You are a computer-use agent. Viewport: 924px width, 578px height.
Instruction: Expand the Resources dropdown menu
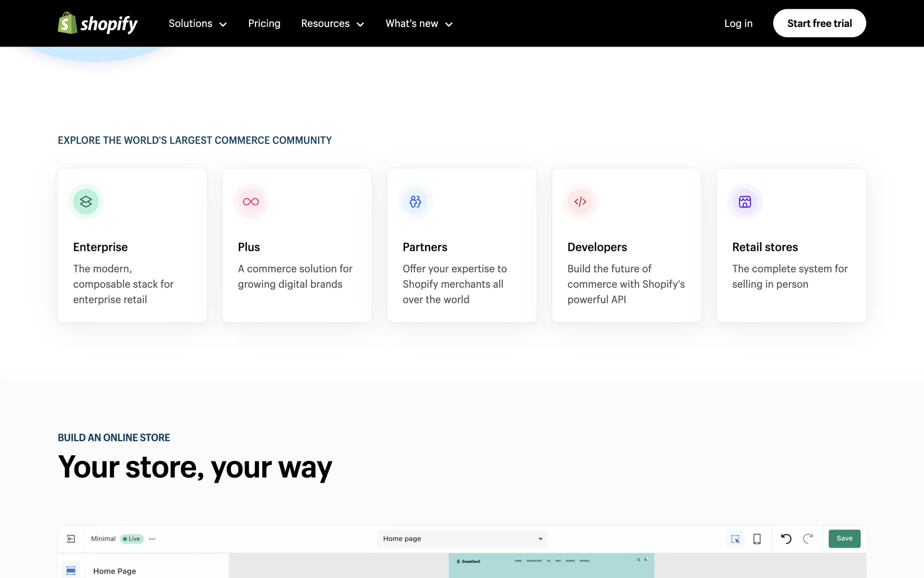pos(332,24)
